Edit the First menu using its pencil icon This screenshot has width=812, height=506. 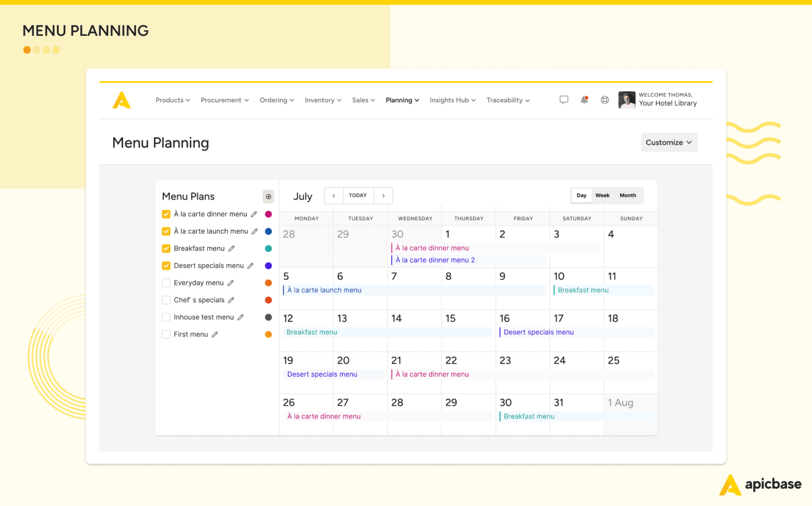214,334
